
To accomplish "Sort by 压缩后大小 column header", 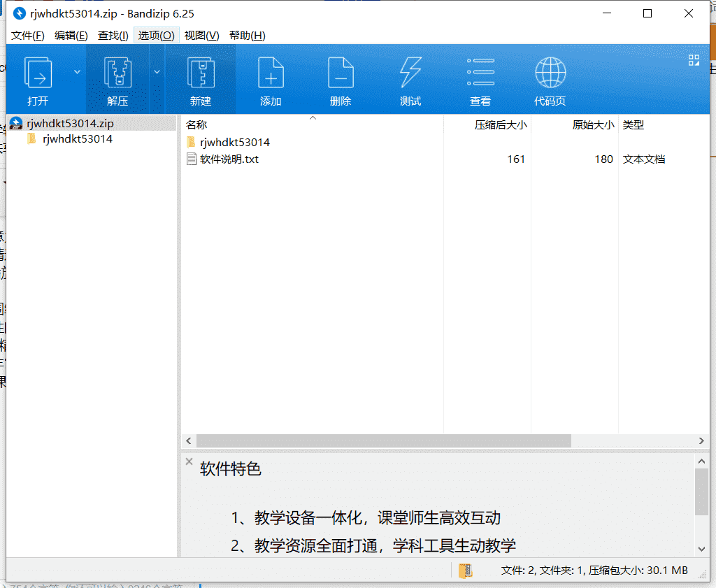I will (x=501, y=124).
